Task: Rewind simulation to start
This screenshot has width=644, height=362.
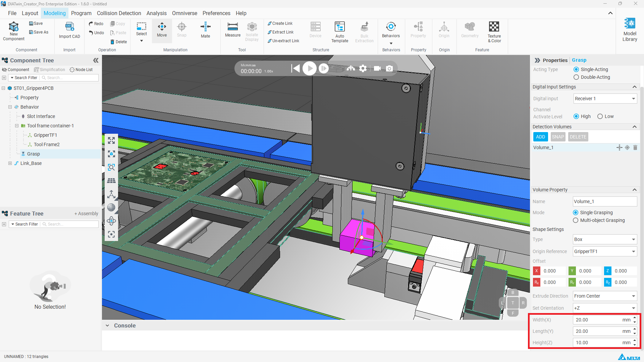Action: tap(295, 68)
